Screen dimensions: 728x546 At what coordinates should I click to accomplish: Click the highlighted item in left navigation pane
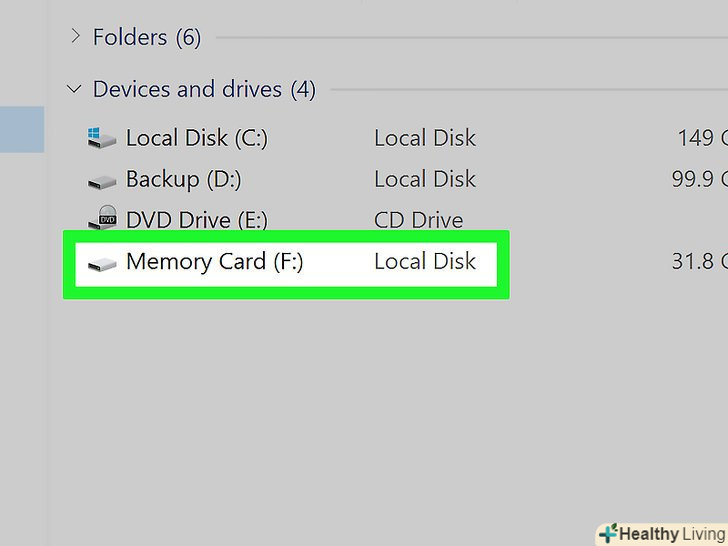pos(22,130)
